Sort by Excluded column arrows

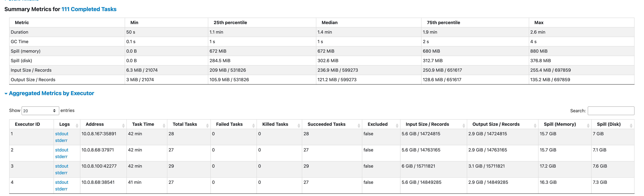click(397, 125)
